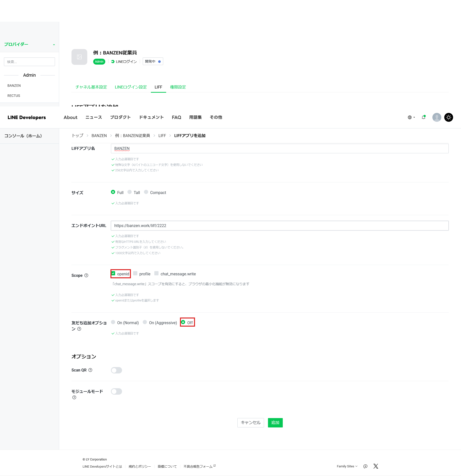Focus the LIFFアプリ名 input field
The width and height of the screenshot is (461, 476).
[x=280, y=148]
